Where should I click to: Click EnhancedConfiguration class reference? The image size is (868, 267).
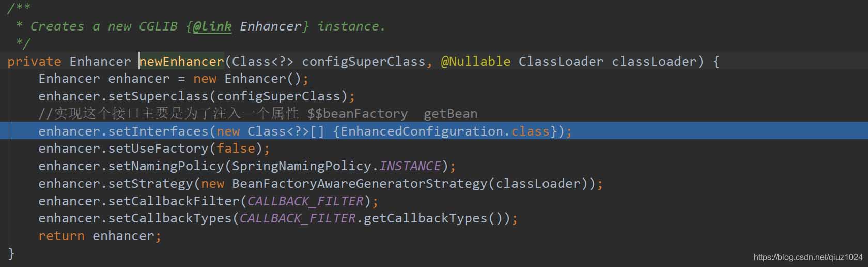422,131
